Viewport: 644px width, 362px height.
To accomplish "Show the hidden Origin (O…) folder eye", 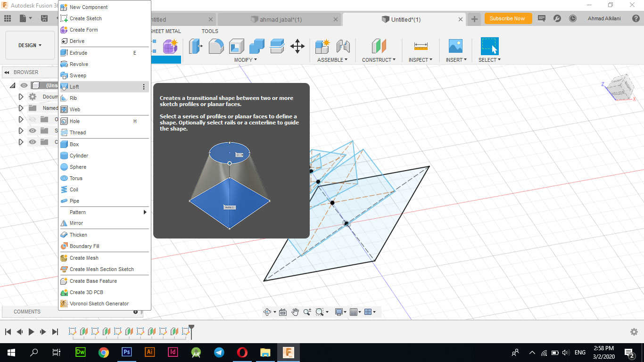I will 33,119.
